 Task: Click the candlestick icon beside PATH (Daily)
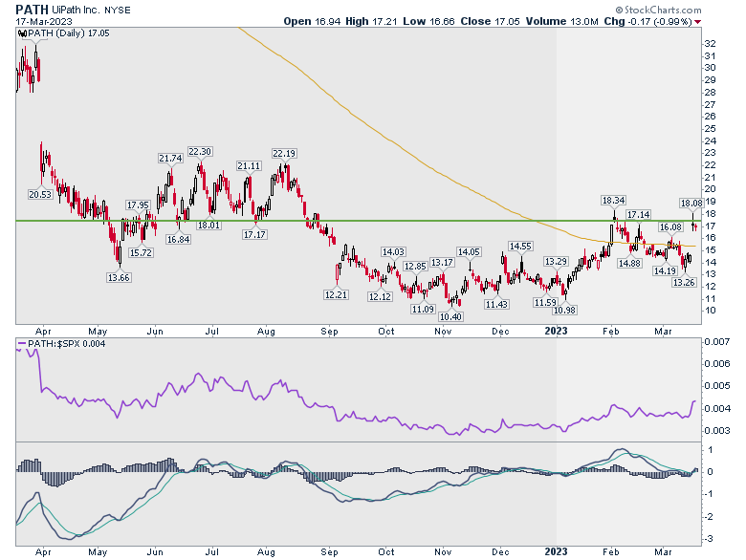tap(22, 33)
